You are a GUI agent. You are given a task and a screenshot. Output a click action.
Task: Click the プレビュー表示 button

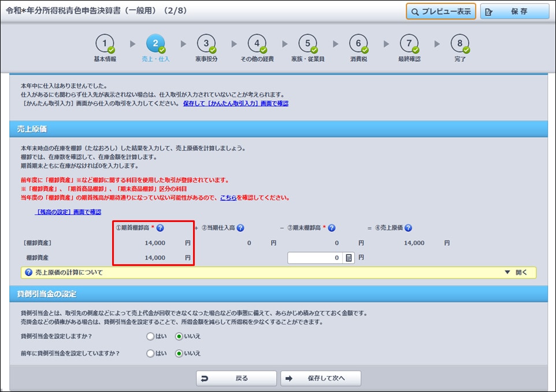(440, 12)
